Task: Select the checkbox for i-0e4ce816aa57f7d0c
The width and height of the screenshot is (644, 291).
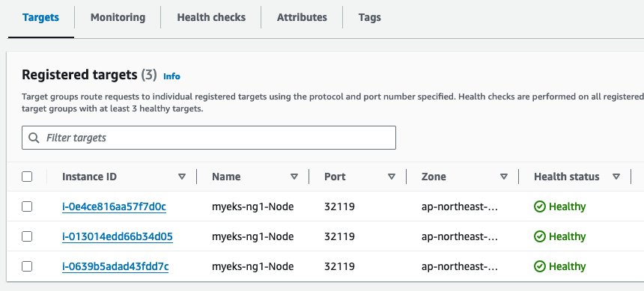Action: pyautogui.click(x=27, y=206)
